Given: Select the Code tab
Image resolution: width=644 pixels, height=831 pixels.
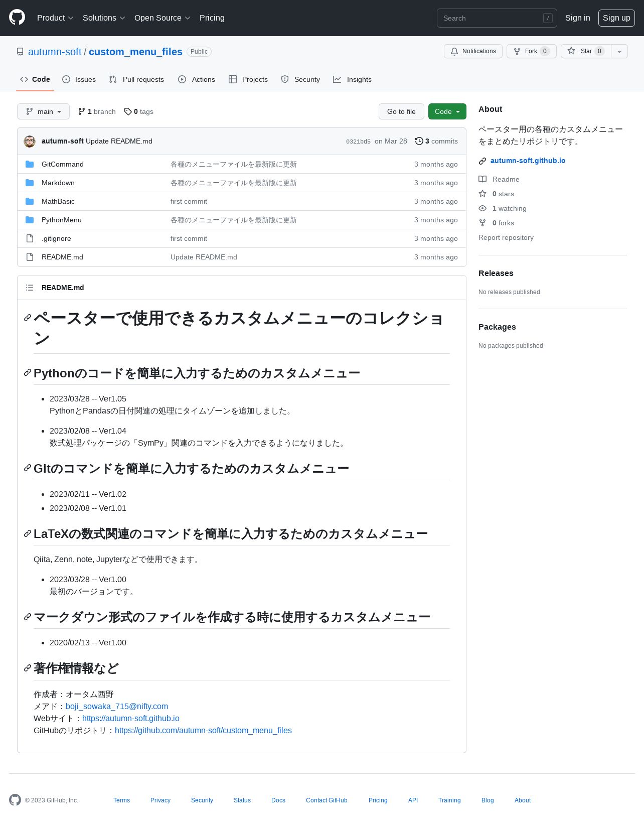Looking at the screenshot, I should click(x=35, y=79).
